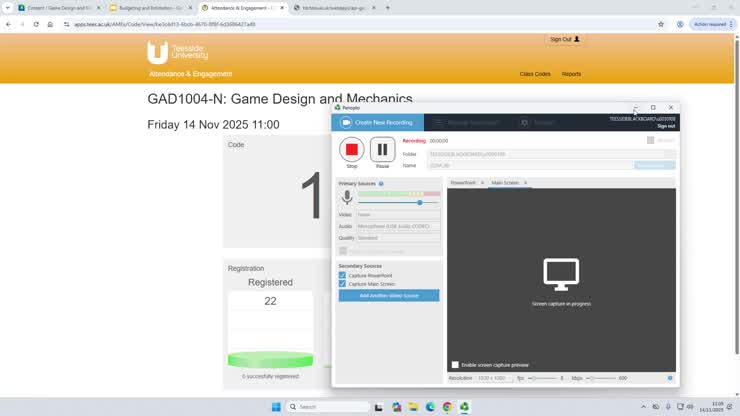Switch to Content Game Design tab
Viewport: 740px width, 416px height.
coord(59,8)
